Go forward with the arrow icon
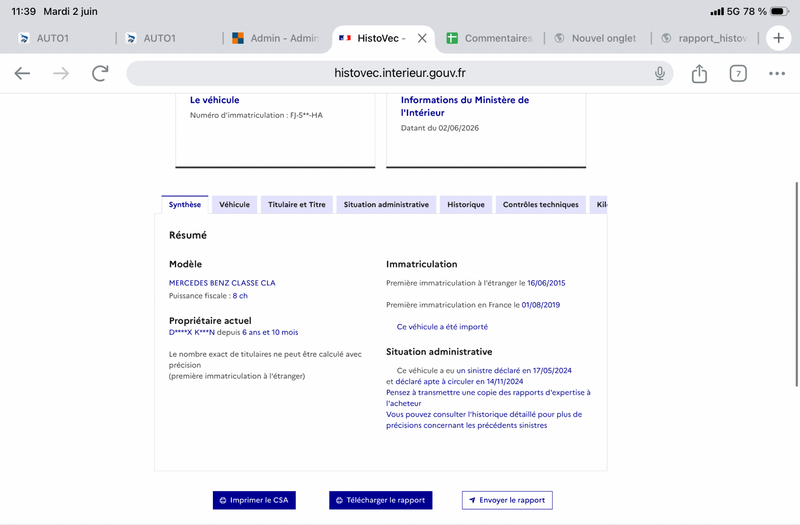 point(61,73)
